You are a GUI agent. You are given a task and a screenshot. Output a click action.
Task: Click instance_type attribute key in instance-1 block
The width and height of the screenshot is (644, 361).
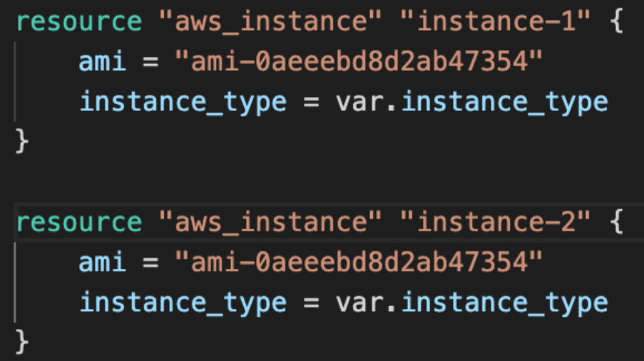tap(182, 102)
